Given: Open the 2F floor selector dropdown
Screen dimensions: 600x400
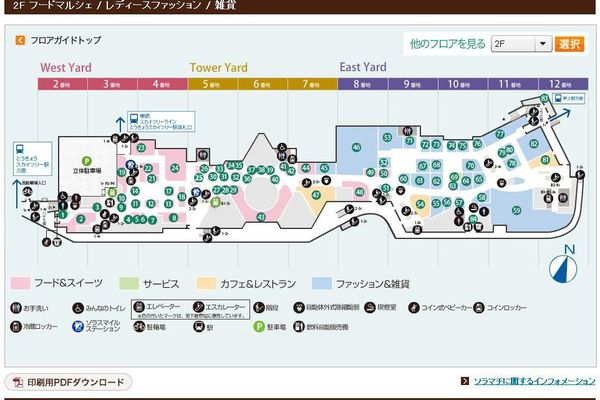Looking at the screenshot, I should [521, 44].
